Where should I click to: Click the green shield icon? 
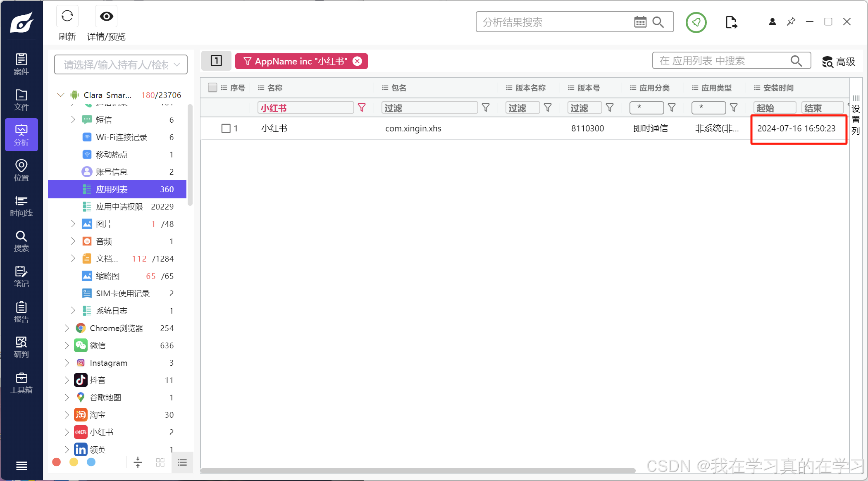pyautogui.click(x=696, y=22)
